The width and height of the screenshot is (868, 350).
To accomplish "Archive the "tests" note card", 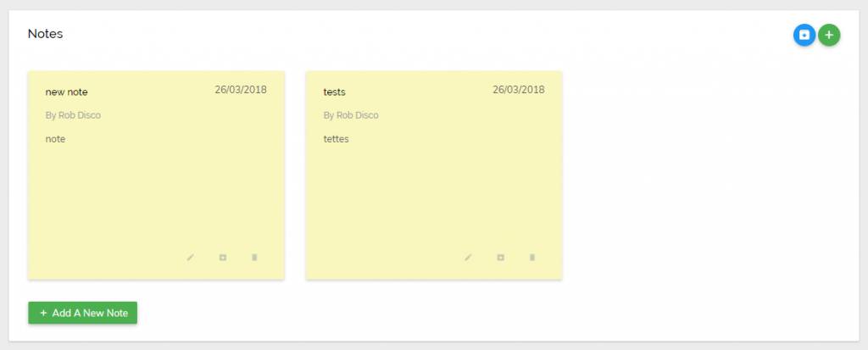I will click(500, 258).
